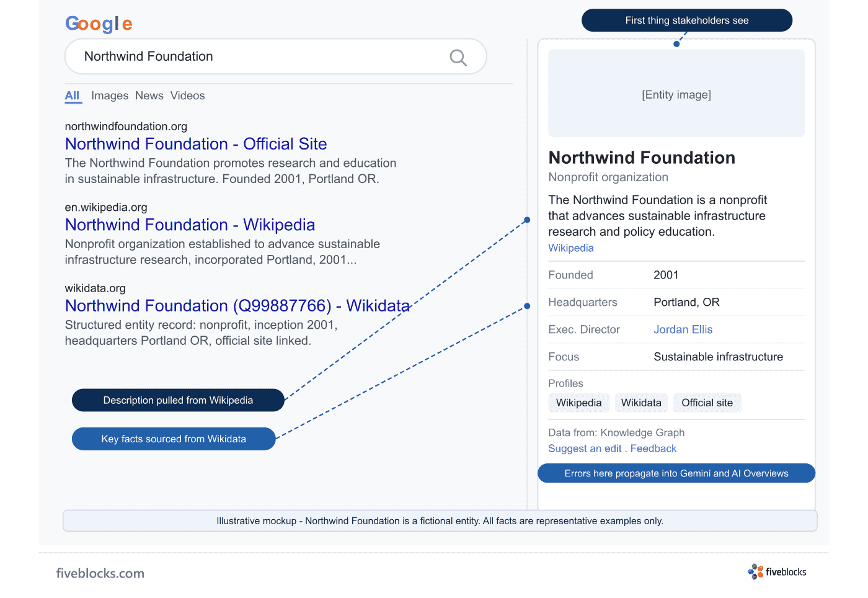Click the Founded value 2001
Viewport: 868px width, 598px height.
[x=666, y=275]
